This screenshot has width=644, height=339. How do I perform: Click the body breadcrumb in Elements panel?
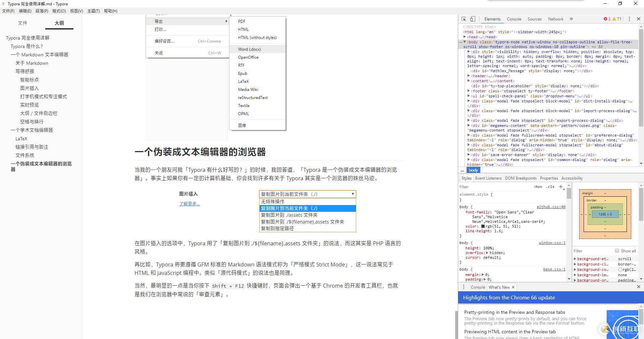[473, 170]
